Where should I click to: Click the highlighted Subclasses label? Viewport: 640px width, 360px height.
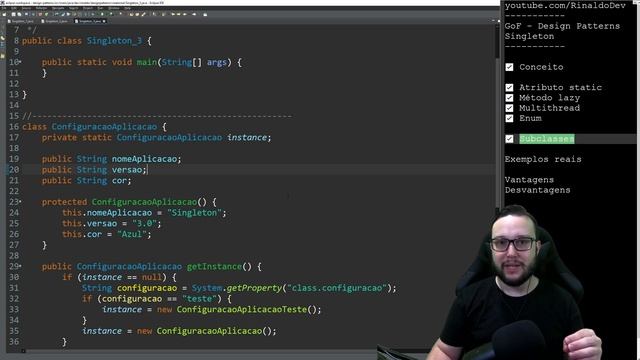click(x=547, y=139)
